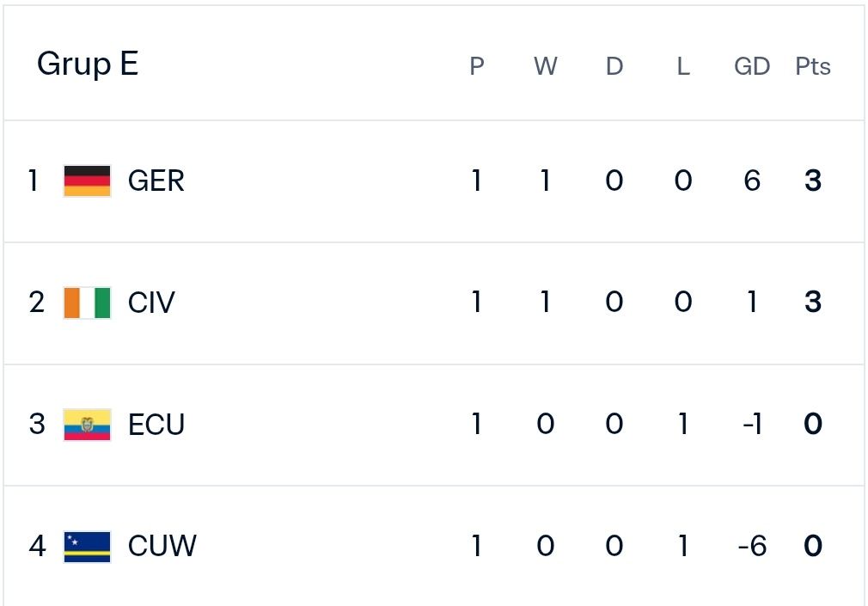Click the Grup E heading
Screen dimensions: 868x606
click(88, 64)
